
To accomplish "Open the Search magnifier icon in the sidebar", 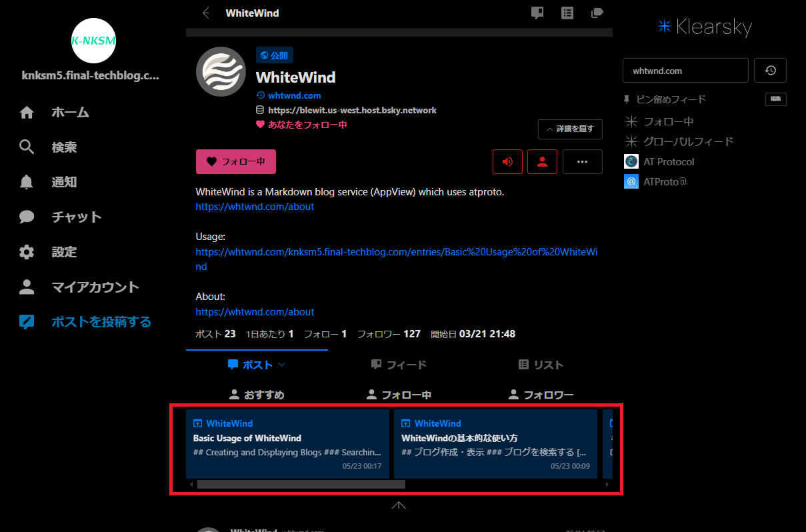I will point(27,147).
